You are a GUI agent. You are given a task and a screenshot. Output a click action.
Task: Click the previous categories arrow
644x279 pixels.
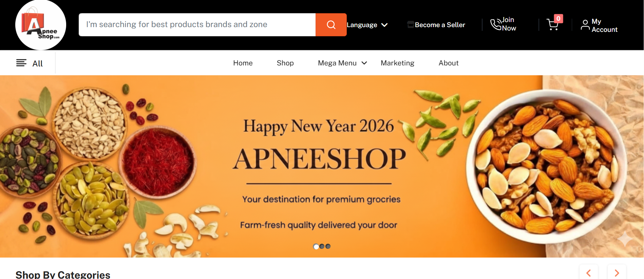(589, 273)
